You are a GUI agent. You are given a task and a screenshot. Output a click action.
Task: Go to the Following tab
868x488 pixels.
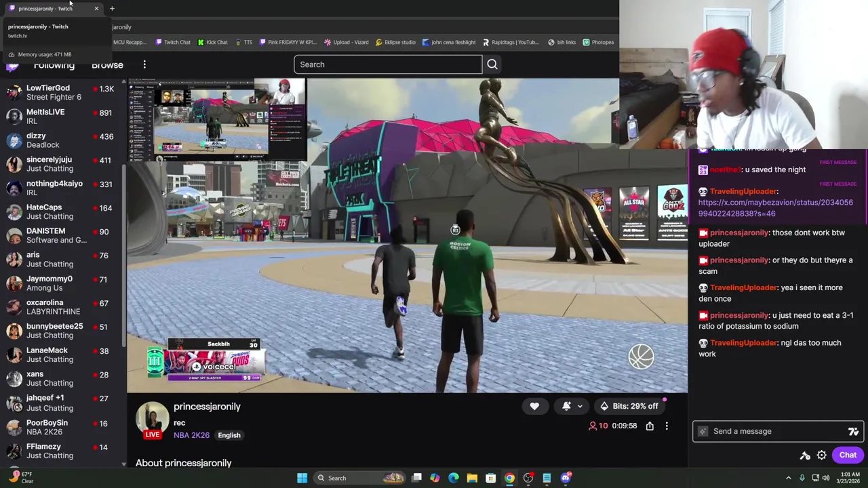click(x=54, y=65)
